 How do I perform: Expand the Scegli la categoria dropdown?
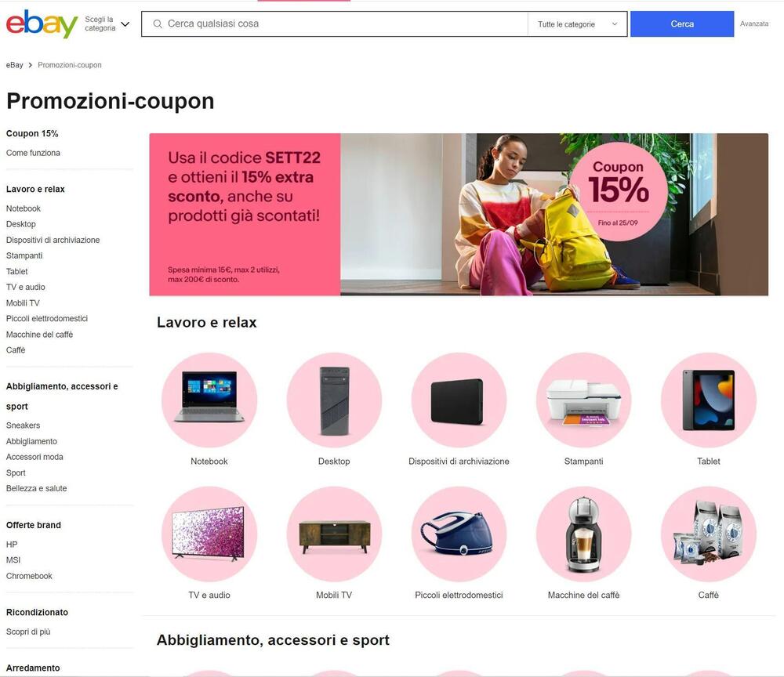click(107, 24)
